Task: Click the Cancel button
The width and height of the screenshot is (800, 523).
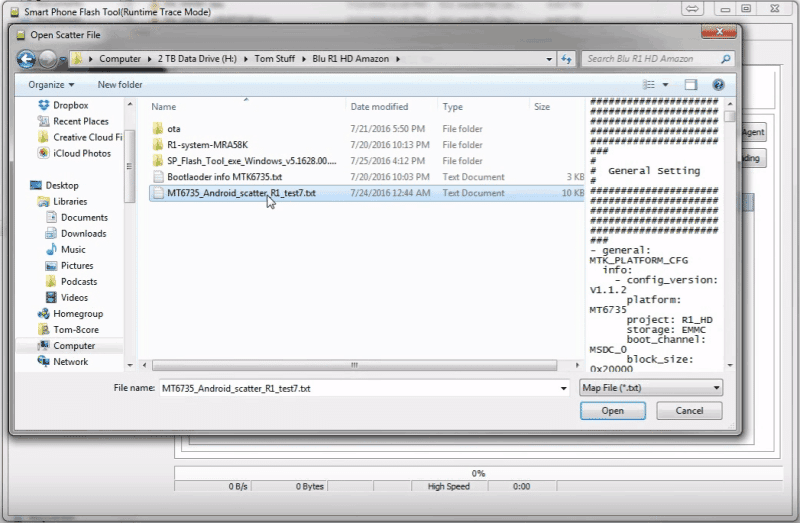Action: point(689,411)
